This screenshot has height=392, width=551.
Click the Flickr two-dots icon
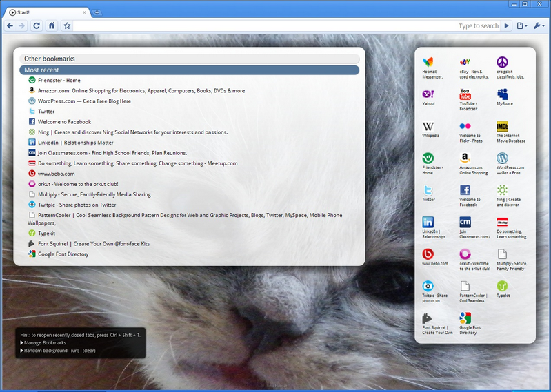point(465,126)
